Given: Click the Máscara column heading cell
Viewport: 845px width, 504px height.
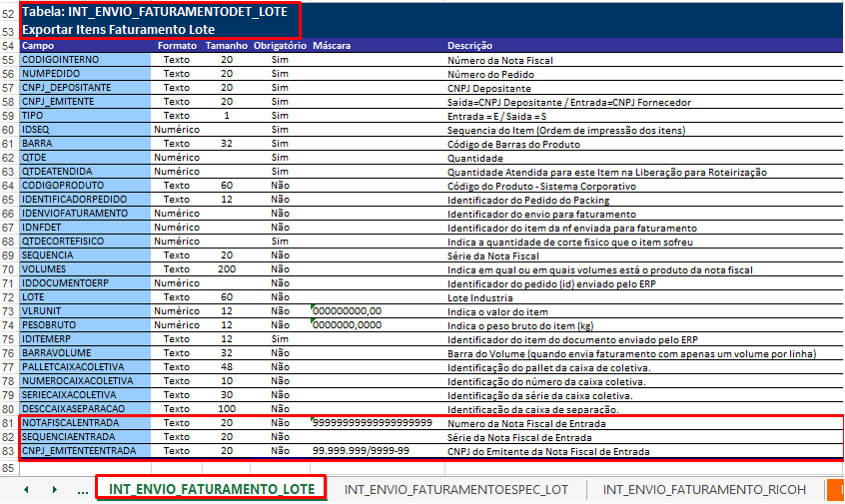Looking at the screenshot, I should [x=378, y=46].
